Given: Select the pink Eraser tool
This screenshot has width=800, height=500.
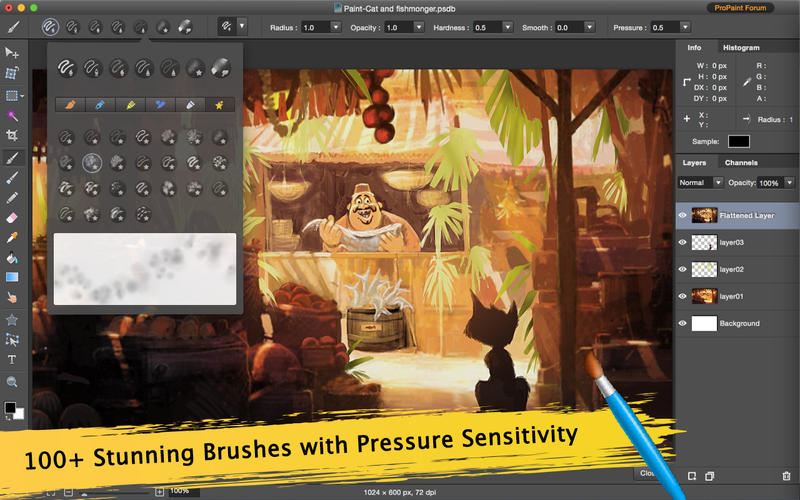Looking at the screenshot, I should (12, 218).
